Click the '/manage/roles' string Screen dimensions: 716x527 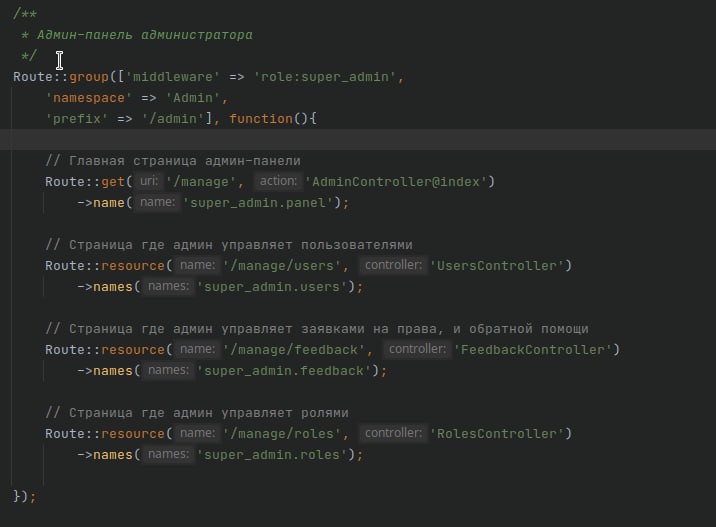pos(282,434)
